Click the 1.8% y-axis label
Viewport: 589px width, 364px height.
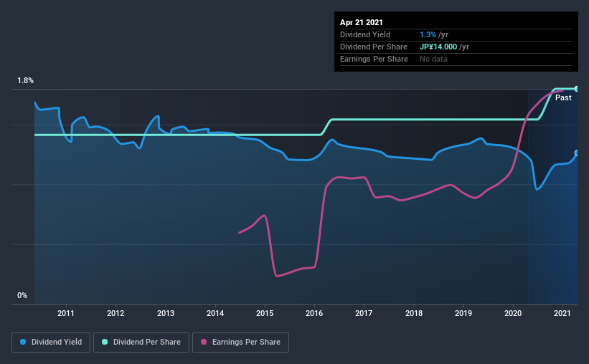point(26,81)
